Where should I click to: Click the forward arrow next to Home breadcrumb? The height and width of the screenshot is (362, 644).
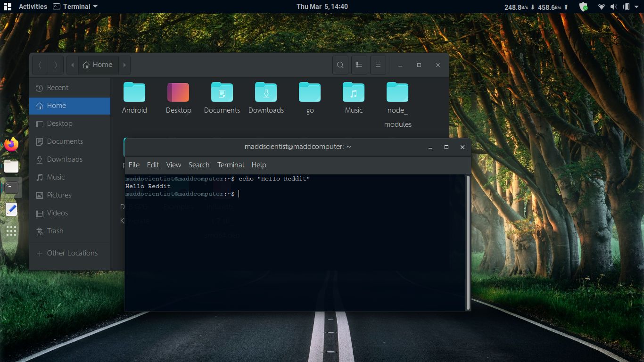click(x=124, y=65)
